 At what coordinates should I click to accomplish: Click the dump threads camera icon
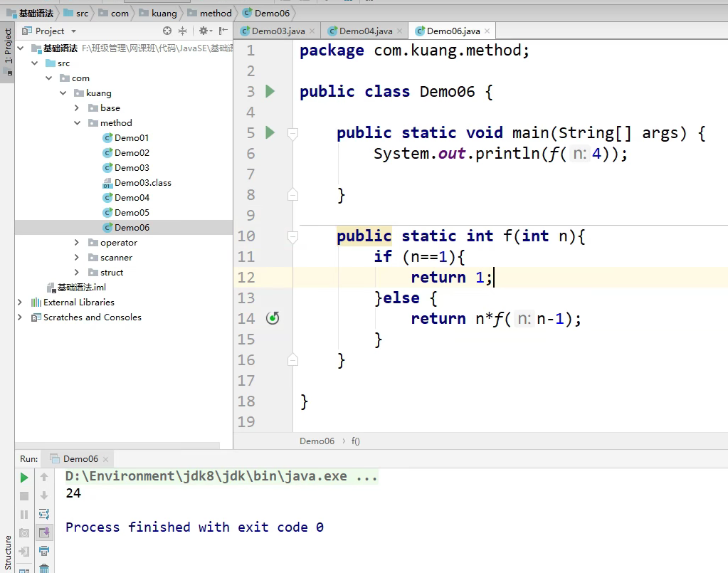pyautogui.click(x=24, y=533)
